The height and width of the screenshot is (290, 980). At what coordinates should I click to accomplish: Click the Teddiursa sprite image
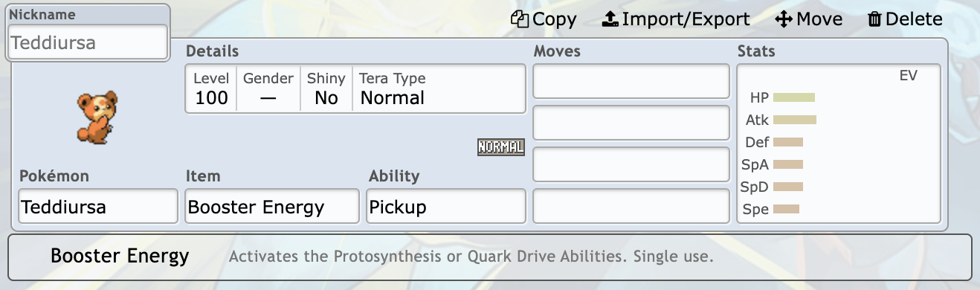pos(97,117)
